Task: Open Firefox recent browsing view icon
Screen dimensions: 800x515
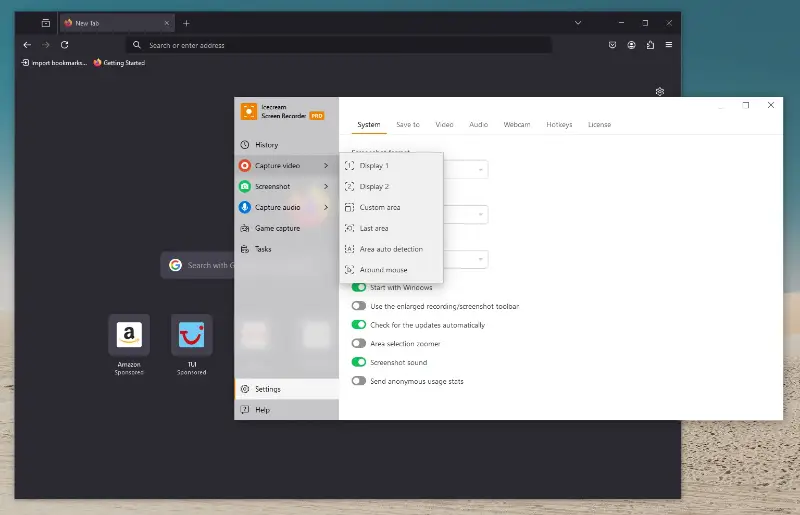Action: tap(45, 23)
